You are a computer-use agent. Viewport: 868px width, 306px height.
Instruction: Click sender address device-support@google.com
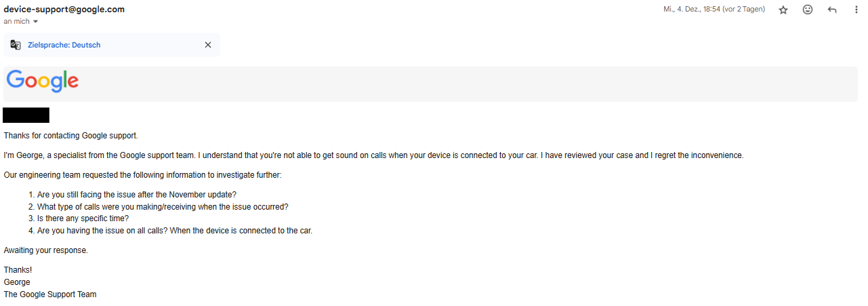pyautogui.click(x=64, y=9)
